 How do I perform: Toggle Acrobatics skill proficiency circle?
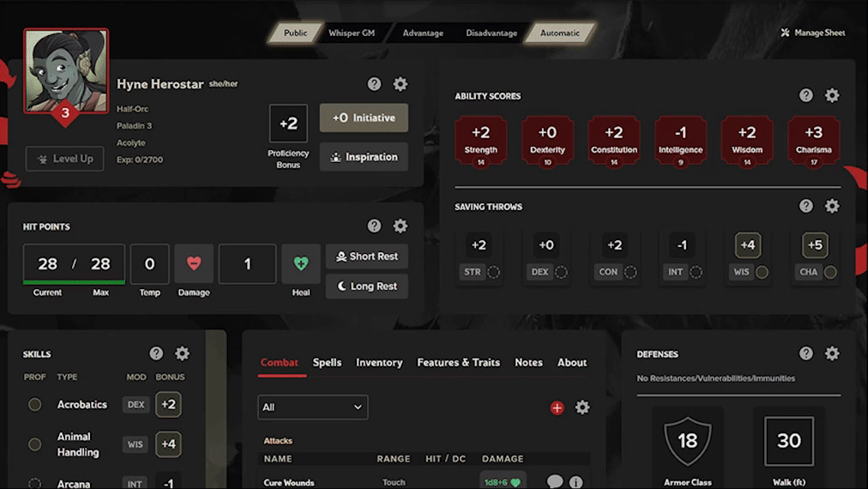click(x=34, y=405)
